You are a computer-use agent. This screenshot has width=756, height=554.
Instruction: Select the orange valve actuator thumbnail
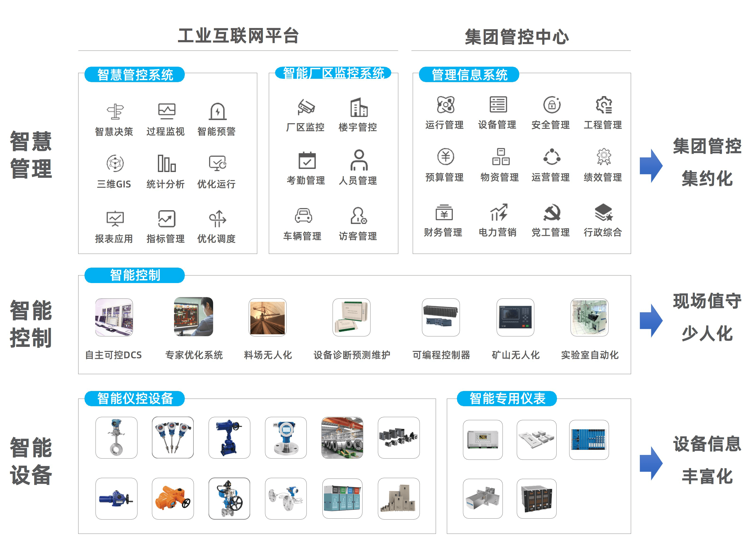tap(173, 498)
